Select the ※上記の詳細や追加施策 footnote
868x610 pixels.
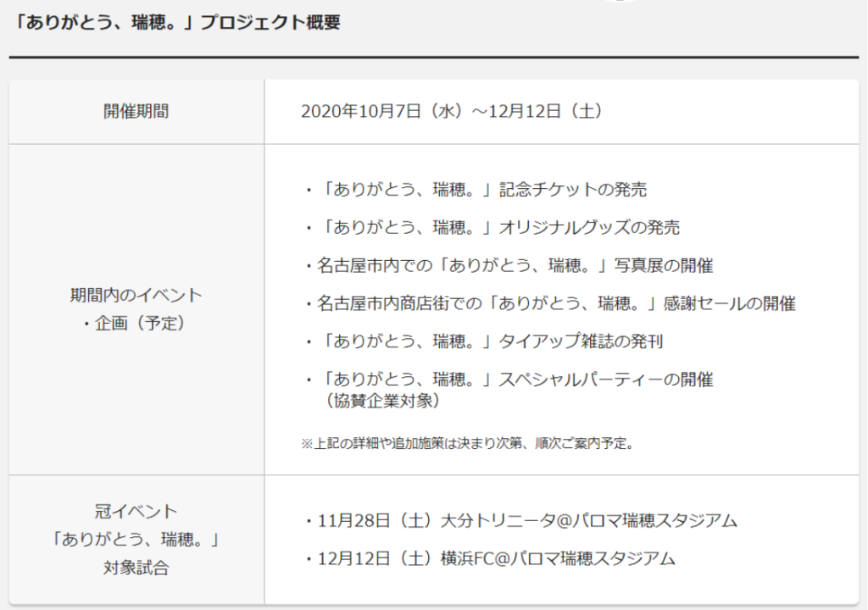467,443
